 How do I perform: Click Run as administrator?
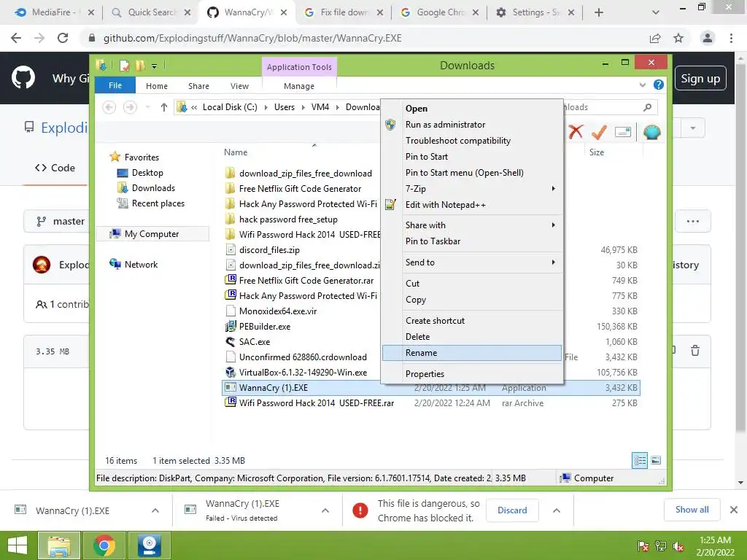coord(472,124)
